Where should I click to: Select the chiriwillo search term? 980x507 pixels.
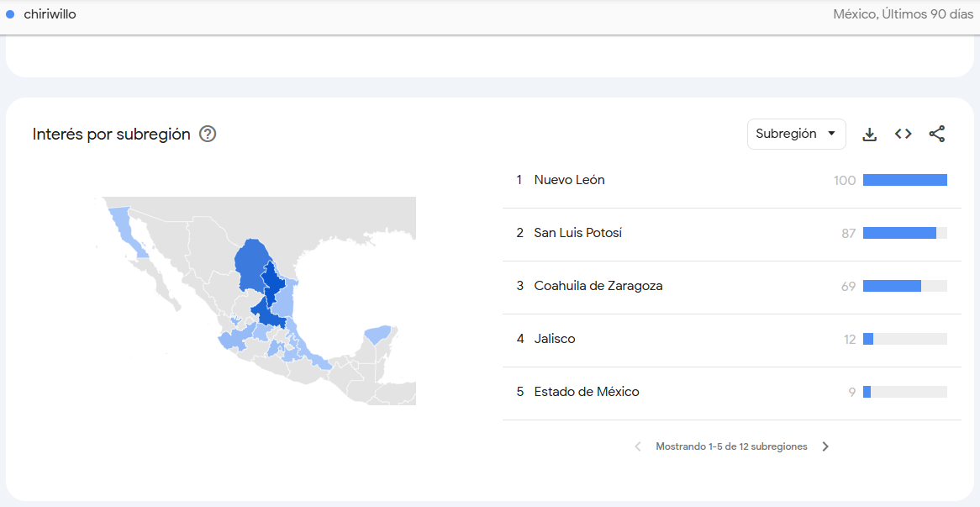50,13
